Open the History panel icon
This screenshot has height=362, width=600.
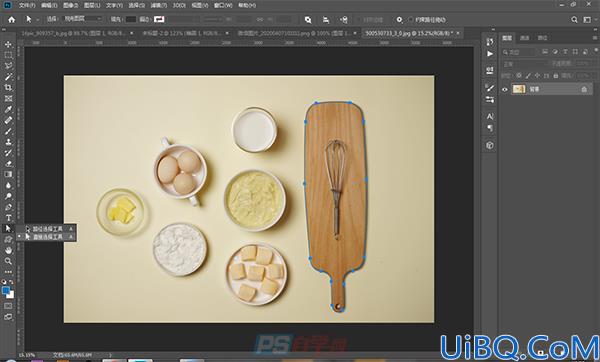pos(490,42)
